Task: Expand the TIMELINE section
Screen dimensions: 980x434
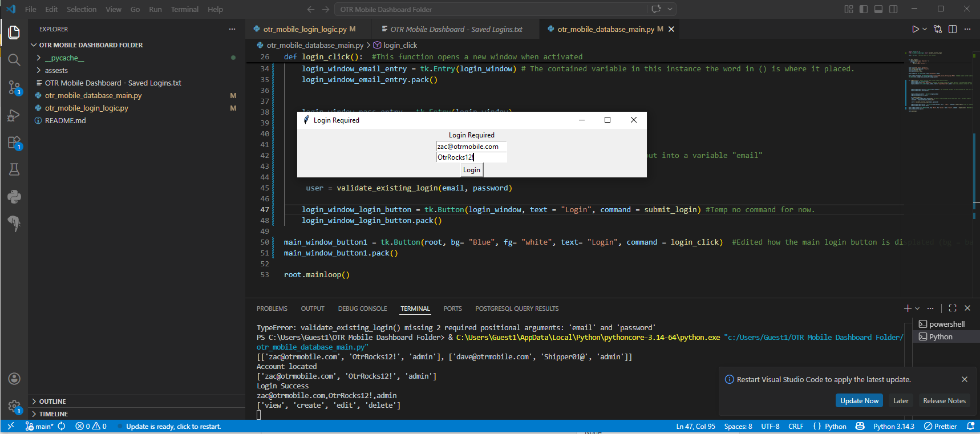Action: tap(137, 414)
